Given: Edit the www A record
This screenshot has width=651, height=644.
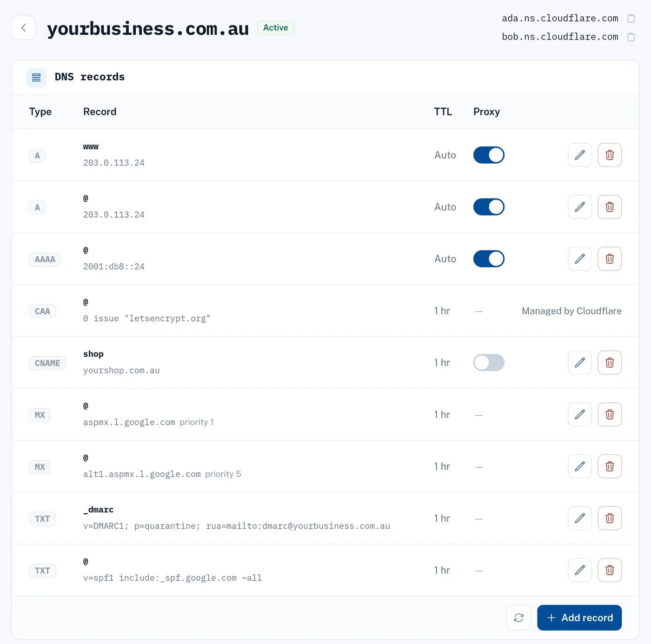Looking at the screenshot, I should tap(580, 155).
